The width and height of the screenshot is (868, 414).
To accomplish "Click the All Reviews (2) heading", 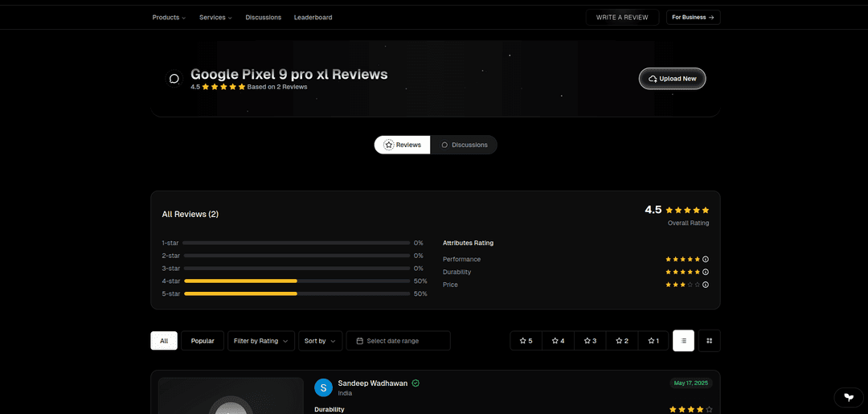I will click(x=190, y=214).
